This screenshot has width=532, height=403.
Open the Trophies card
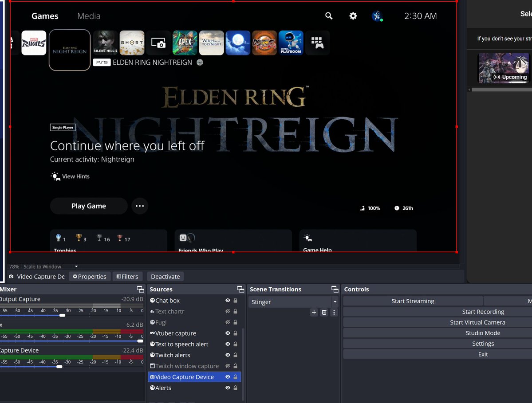point(109,241)
